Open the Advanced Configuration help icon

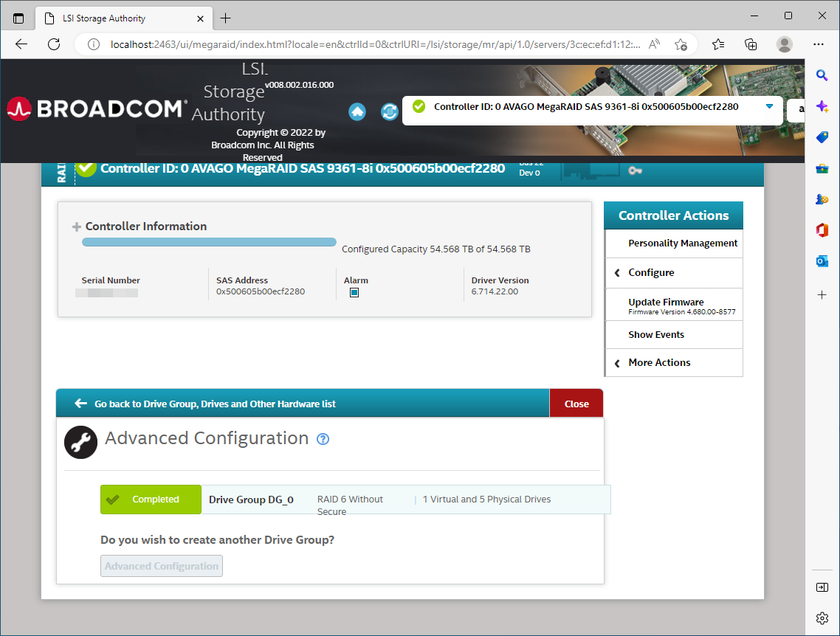(323, 439)
